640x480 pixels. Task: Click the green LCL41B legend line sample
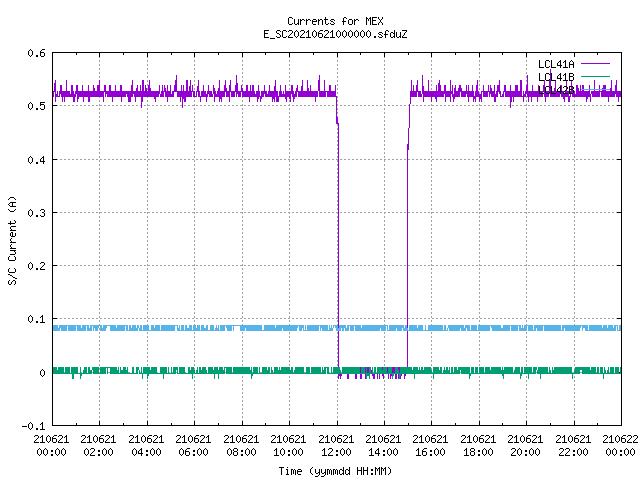[x=595, y=76]
